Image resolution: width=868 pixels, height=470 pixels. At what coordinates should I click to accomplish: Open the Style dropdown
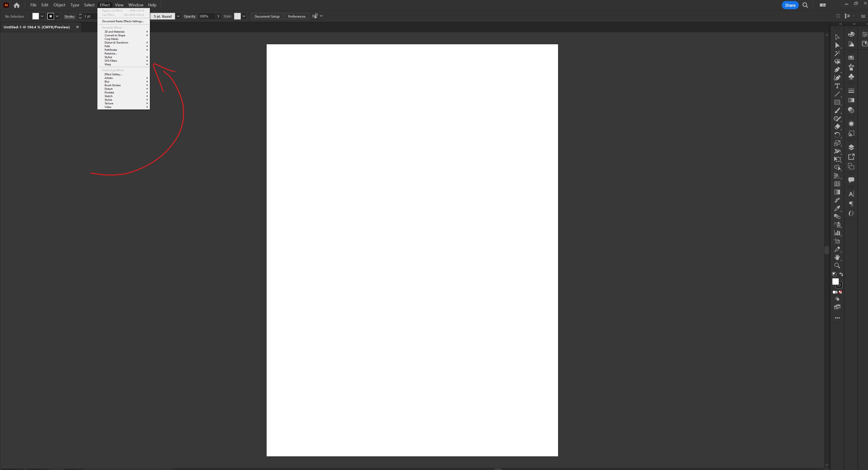click(x=244, y=16)
